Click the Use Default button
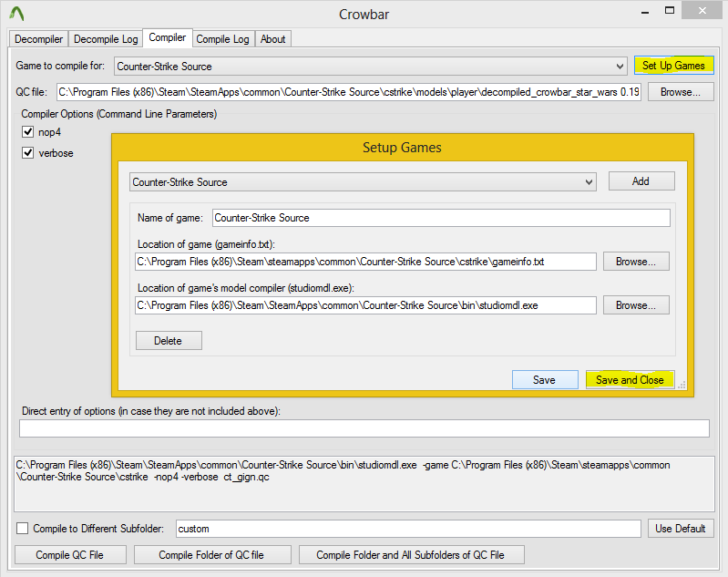Image resolution: width=728 pixels, height=577 pixels. 681,529
